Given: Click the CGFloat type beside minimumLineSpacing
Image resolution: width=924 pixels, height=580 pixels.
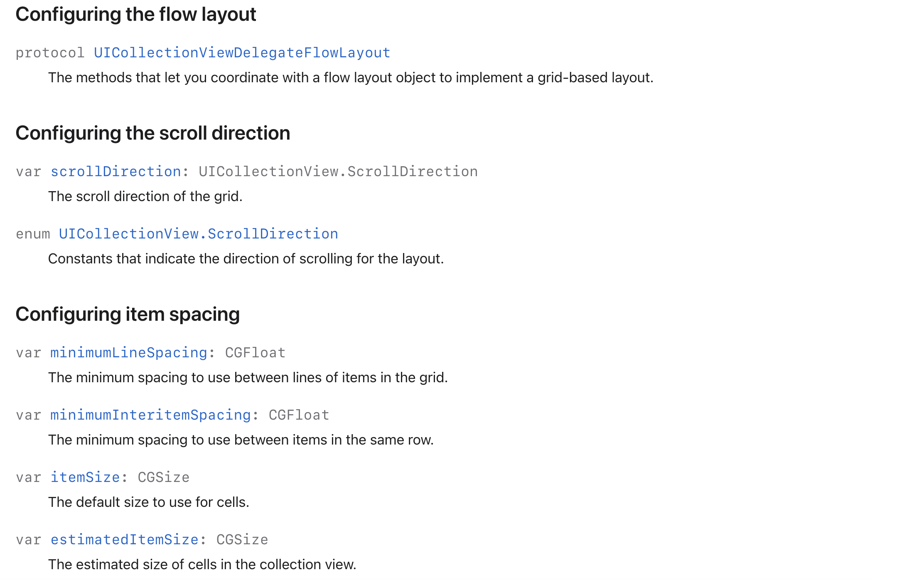Looking at the screenshot, I should 255,353.
